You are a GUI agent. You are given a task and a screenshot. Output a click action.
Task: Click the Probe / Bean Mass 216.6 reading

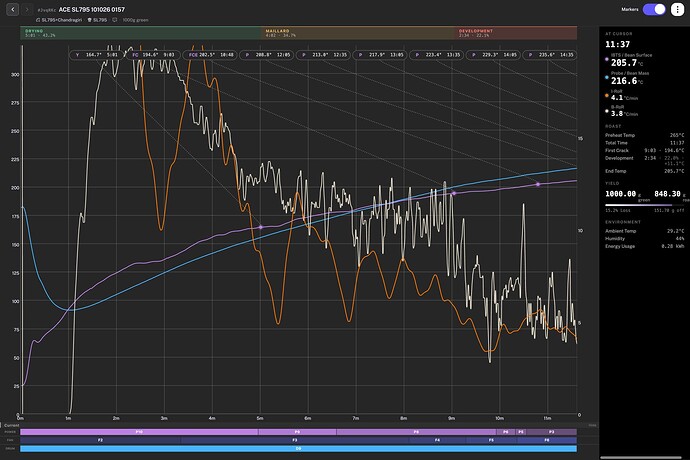point(629,78)
